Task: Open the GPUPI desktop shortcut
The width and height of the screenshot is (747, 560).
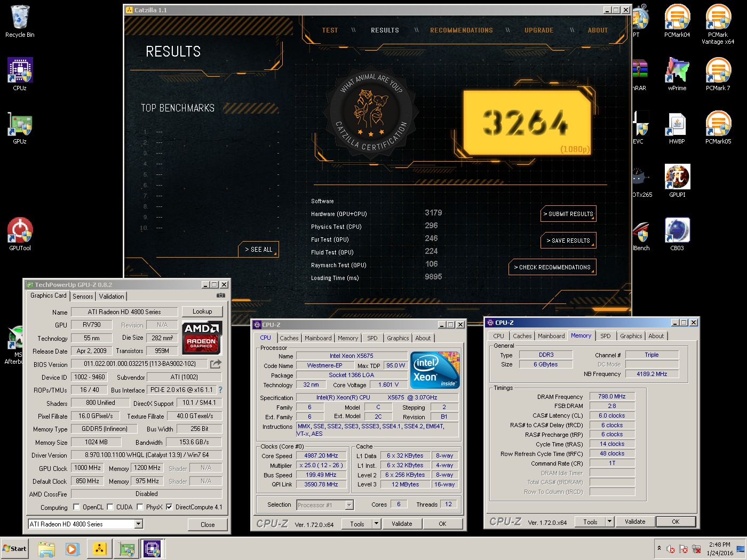Action: pos(677,180)
